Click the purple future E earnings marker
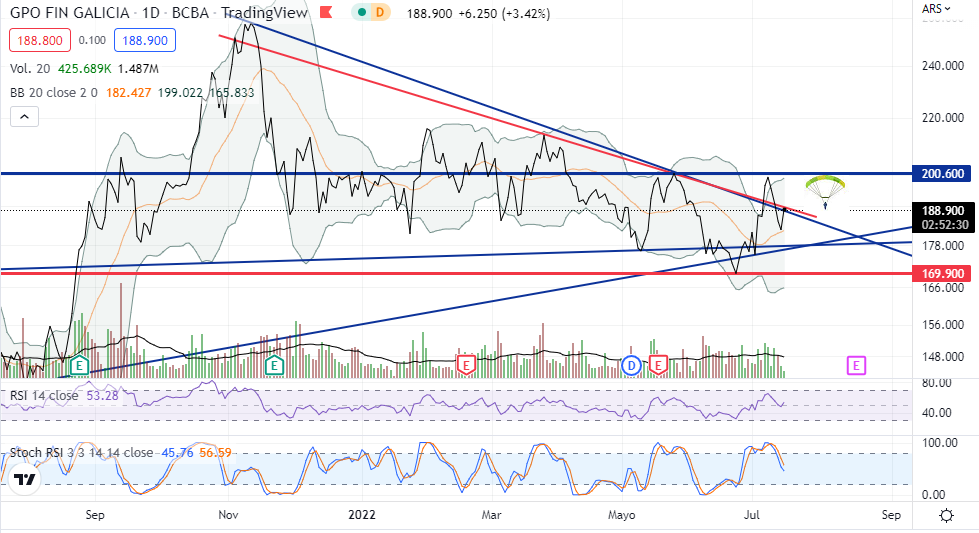This screenshot has width=979, height=533. (x=856, y=365)
